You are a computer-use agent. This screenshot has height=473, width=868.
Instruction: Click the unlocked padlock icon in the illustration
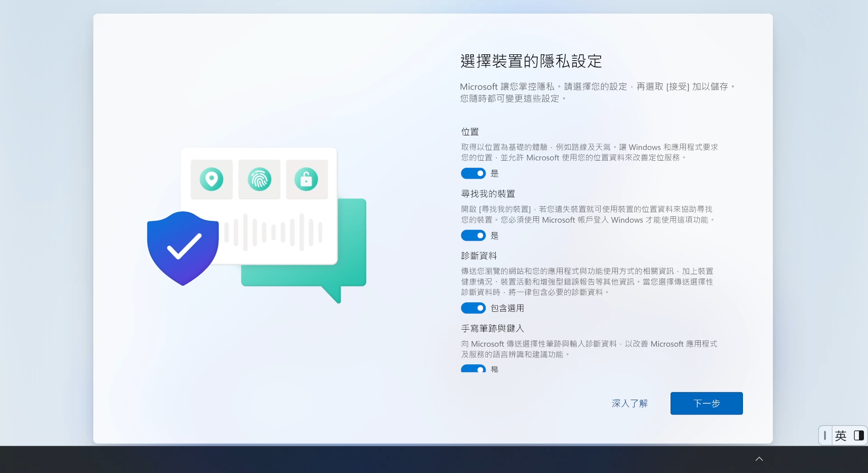(x=306, y=179)
